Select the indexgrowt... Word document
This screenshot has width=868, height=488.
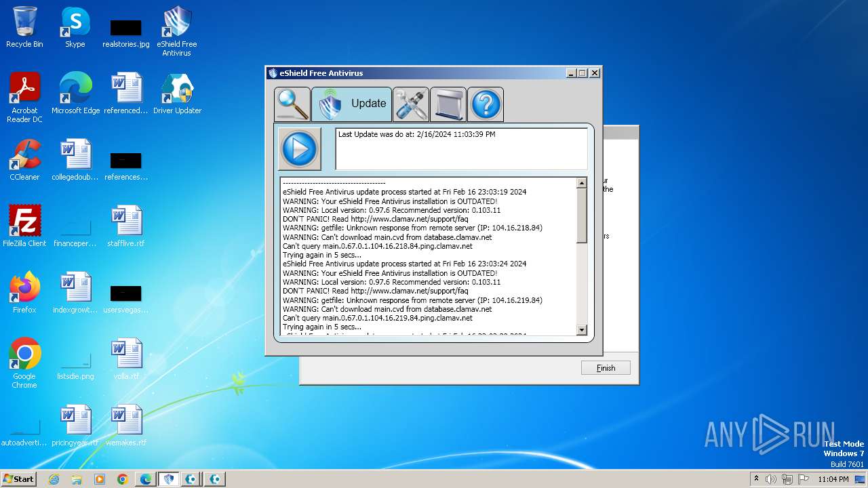[x=75, y=293]
